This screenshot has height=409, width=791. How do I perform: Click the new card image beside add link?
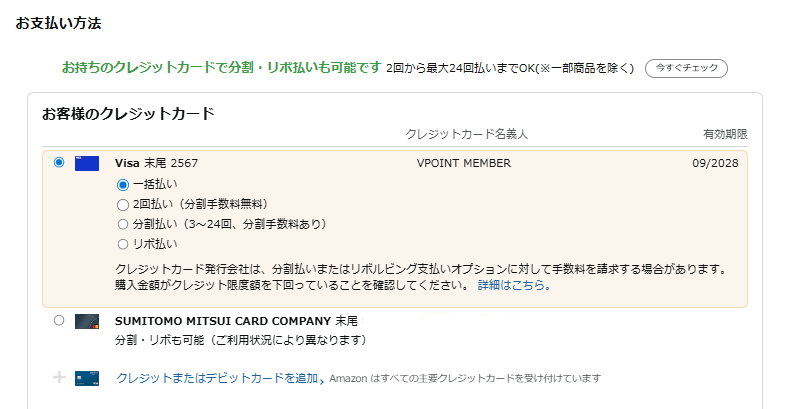87,378
